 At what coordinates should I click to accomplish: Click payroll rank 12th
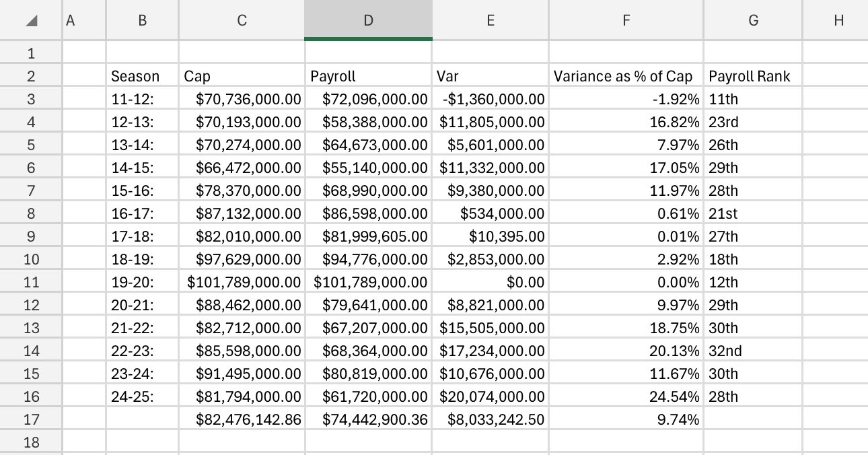(x=753, y=282)
